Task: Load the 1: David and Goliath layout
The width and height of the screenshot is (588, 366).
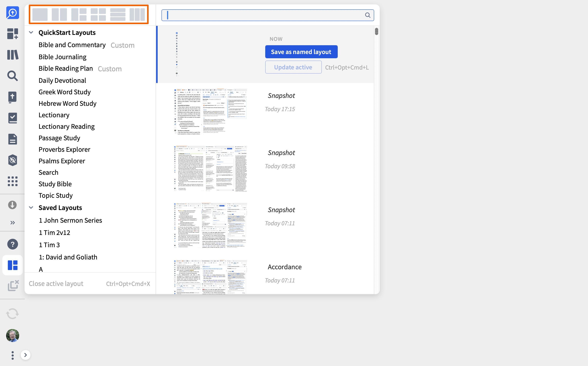Action: click(68, 257)
